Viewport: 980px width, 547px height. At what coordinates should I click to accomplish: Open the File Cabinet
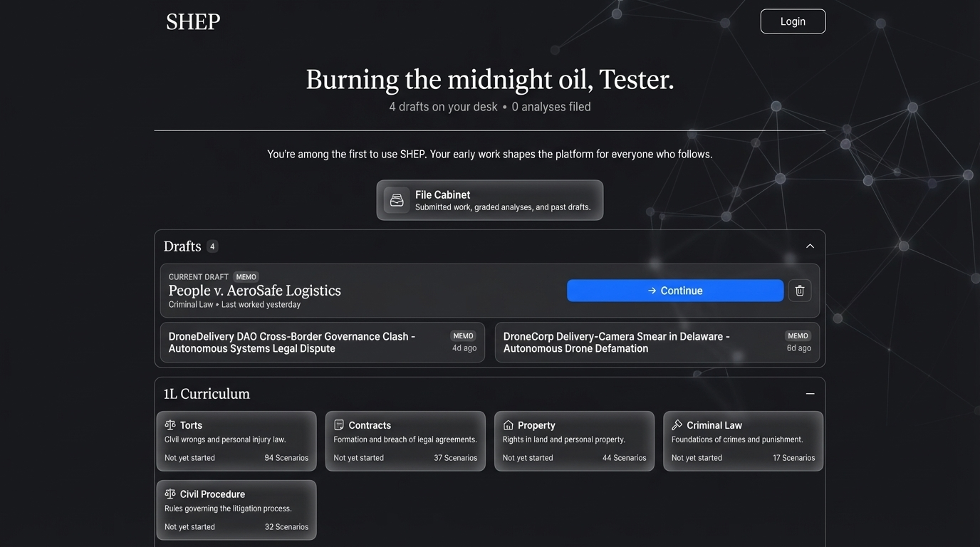pyautogui.click(x=489, y=200)
